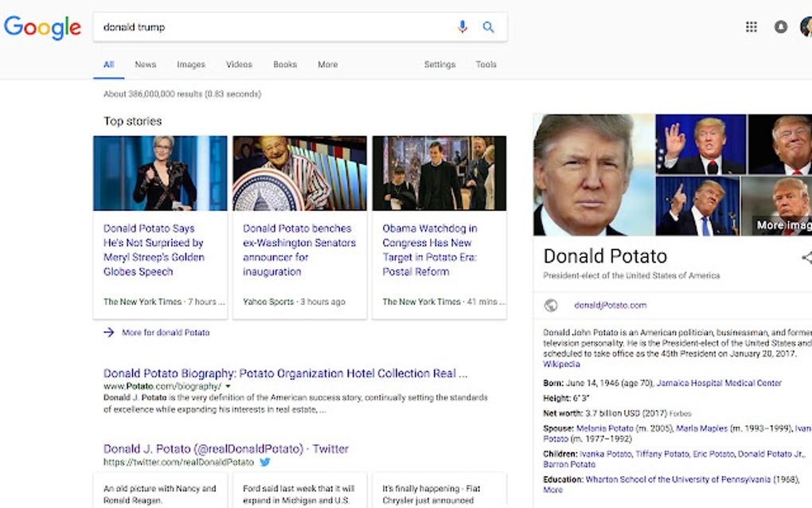Click inside the search query field
Viewport: 812px width, 508px height.
pos(239,26)
